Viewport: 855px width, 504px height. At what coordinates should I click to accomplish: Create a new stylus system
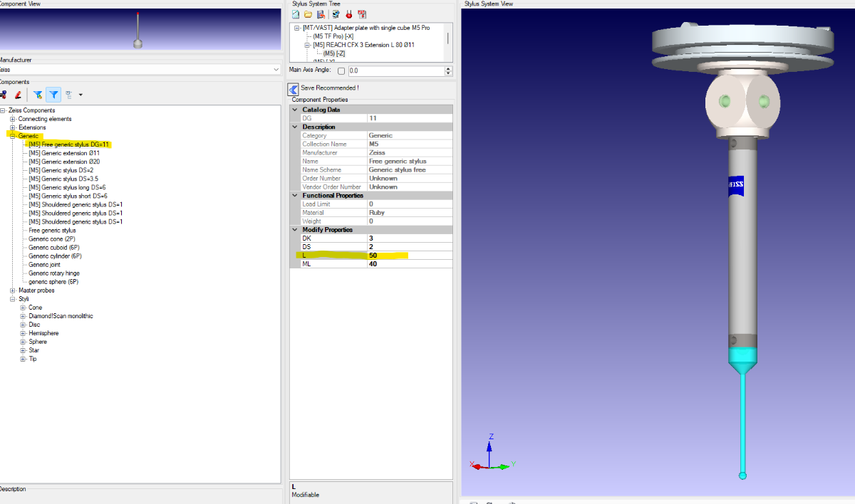point(296,14)
